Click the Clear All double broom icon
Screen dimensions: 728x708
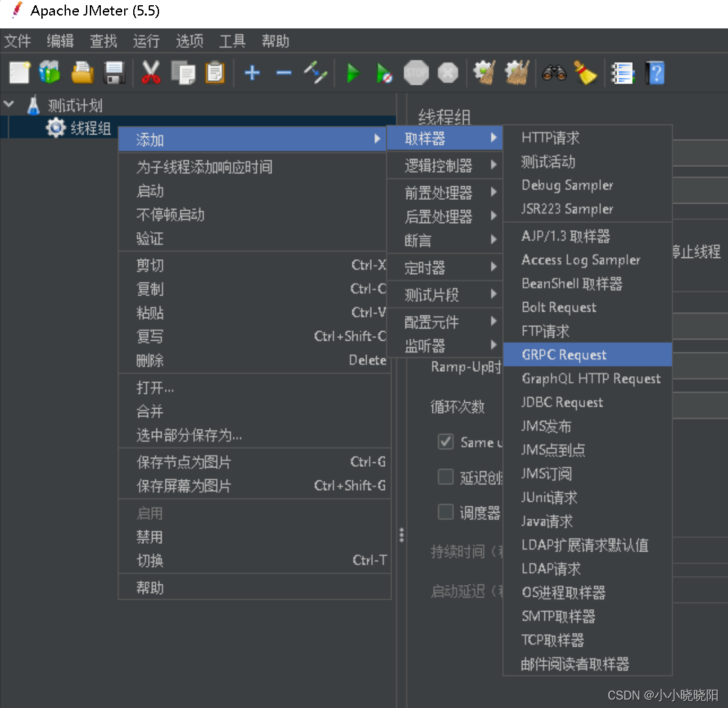click(517, 73)
